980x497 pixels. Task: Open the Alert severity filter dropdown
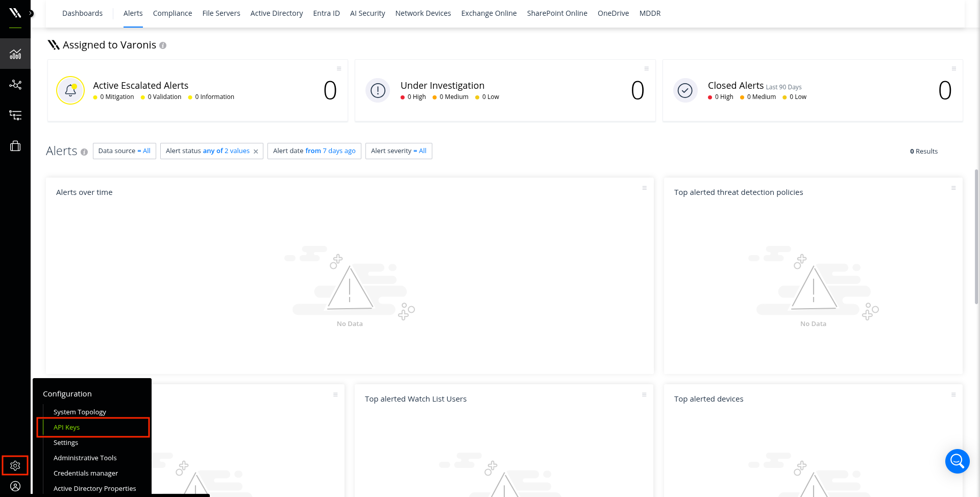[399, 151]
